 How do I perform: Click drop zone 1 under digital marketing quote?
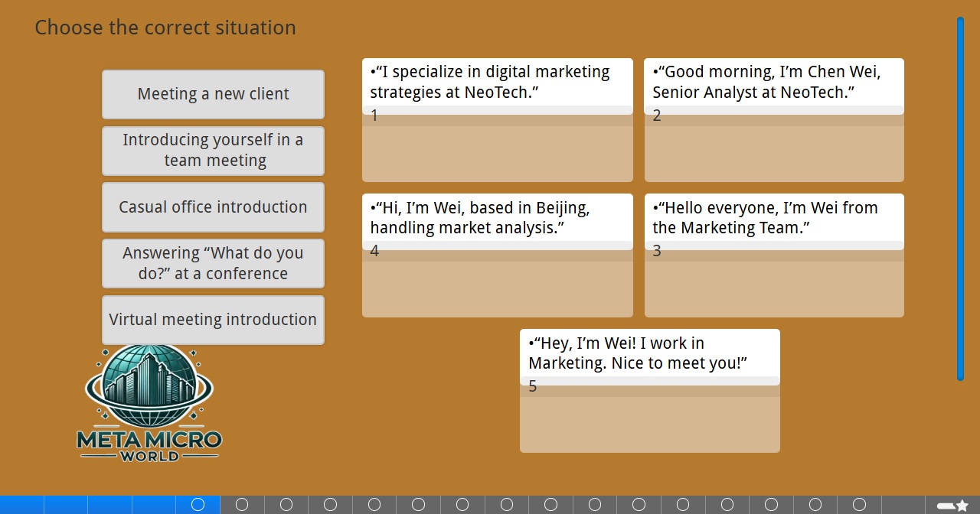click(497, 152)
